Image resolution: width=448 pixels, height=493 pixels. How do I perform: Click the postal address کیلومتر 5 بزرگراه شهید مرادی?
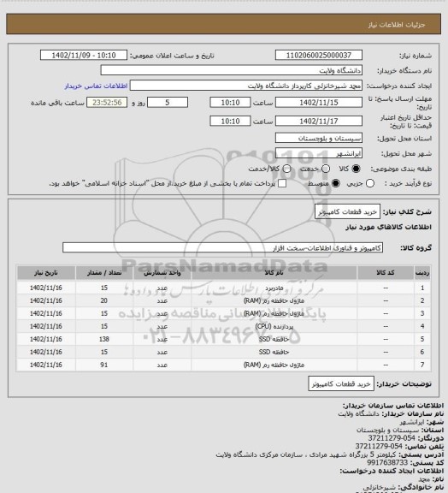pyautogui.click(x=306, y=454)
